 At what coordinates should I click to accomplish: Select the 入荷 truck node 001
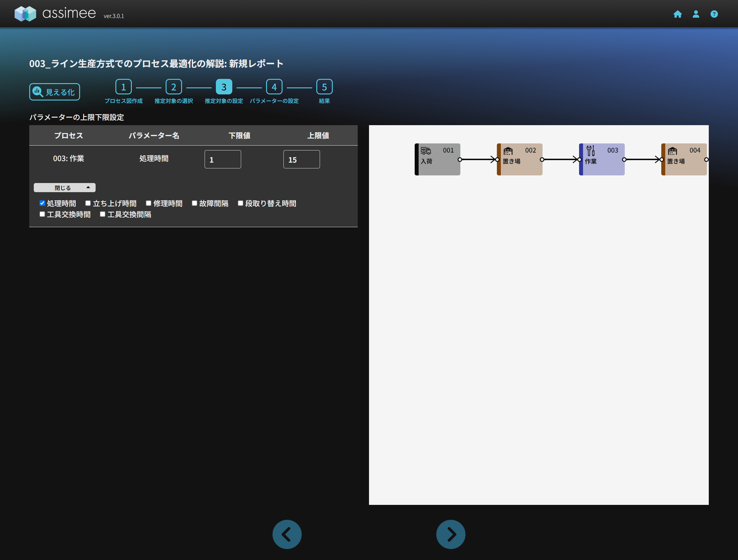tap(438, 159)
